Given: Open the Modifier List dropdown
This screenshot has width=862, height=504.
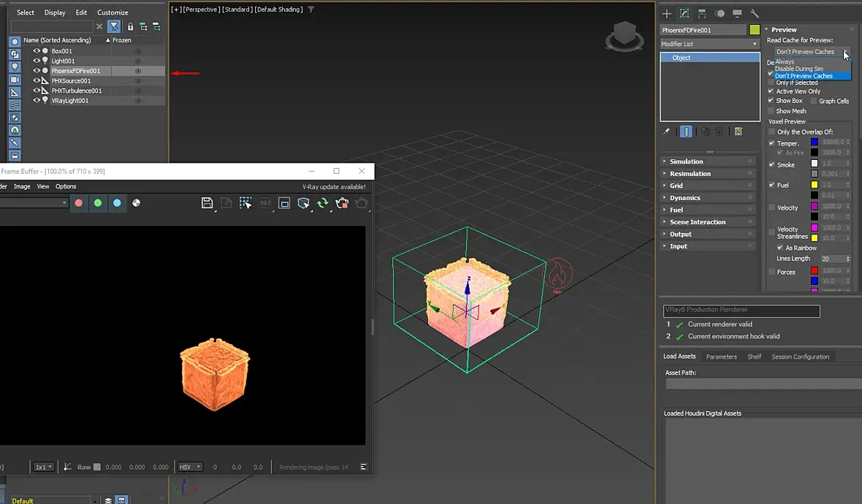Looking at the screenshot, I should pyautogui.click(x=709, y=44).
